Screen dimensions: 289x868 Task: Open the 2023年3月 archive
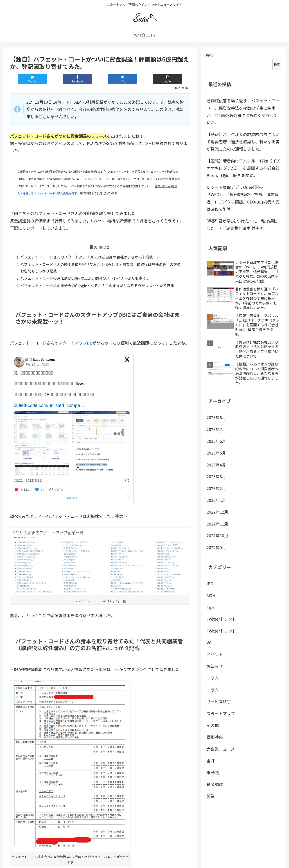tap(216, 477)
